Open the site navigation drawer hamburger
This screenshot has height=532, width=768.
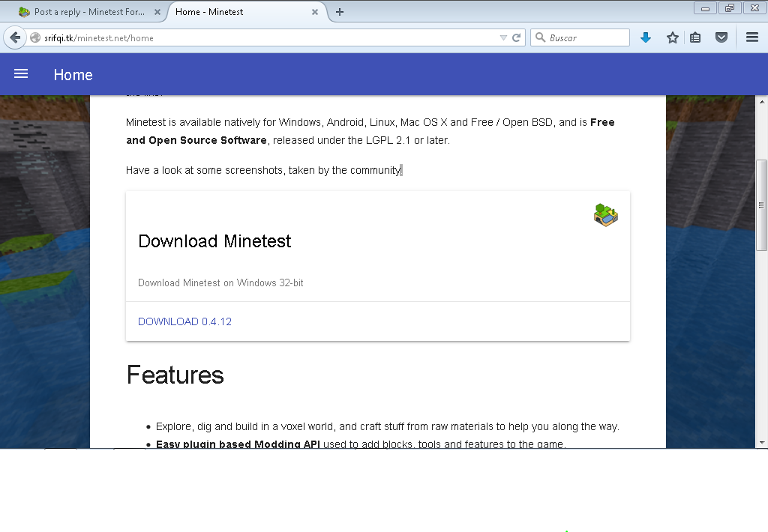[x=21, y=74]
